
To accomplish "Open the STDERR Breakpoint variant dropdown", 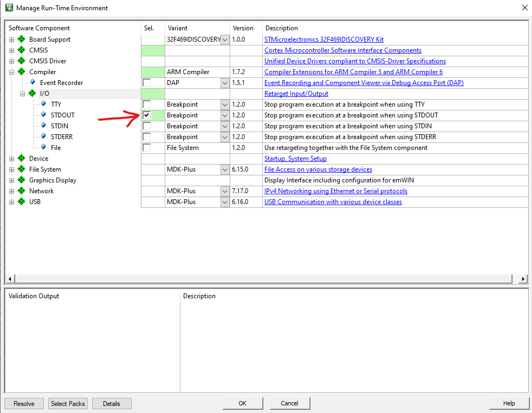I will (225, 137).
